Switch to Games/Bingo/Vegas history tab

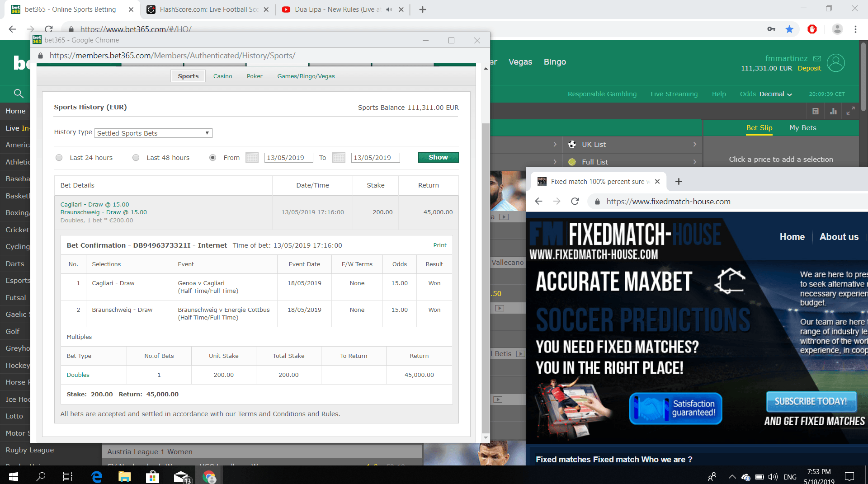tap(306, 76)
